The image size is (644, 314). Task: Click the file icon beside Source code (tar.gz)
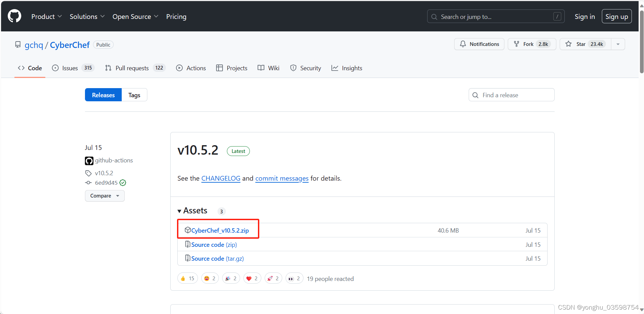coord(188,258)
